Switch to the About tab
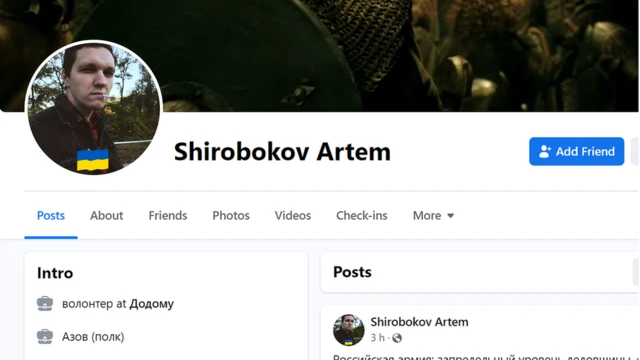This screenshot has height=360, width=640. coord(107,216)
